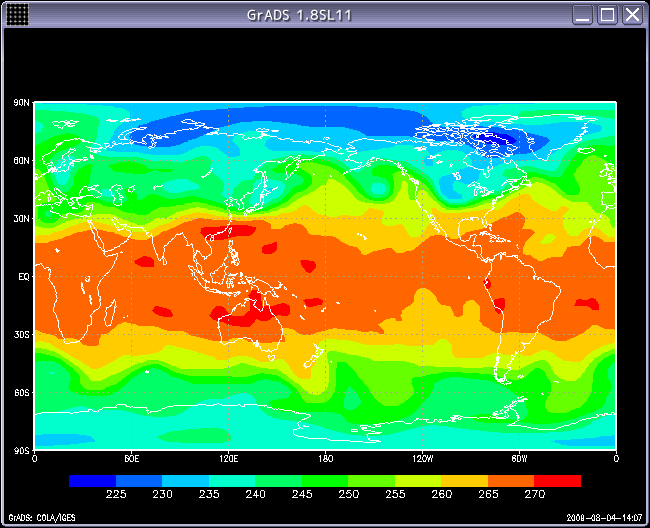Click the 90N latitude axis label
650x528 pixels.
(x=20, y=102)
